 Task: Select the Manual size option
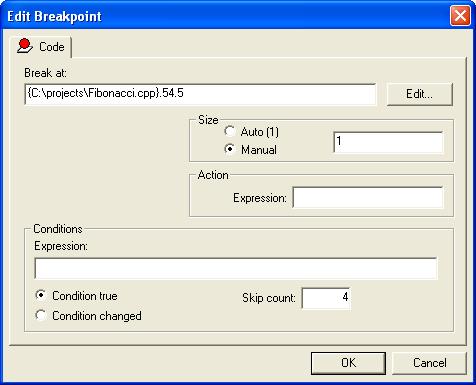251,149
